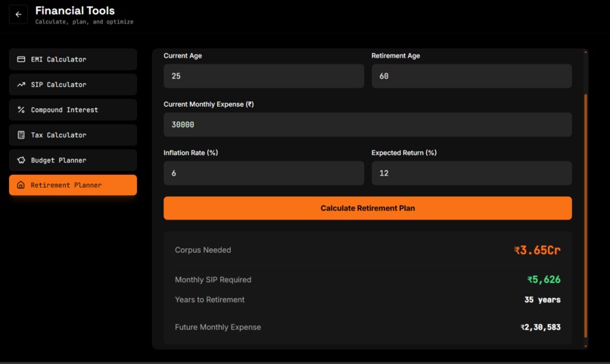
Task: Click the Monthly SIP value ₹5,626
Action: click(544, 279)
